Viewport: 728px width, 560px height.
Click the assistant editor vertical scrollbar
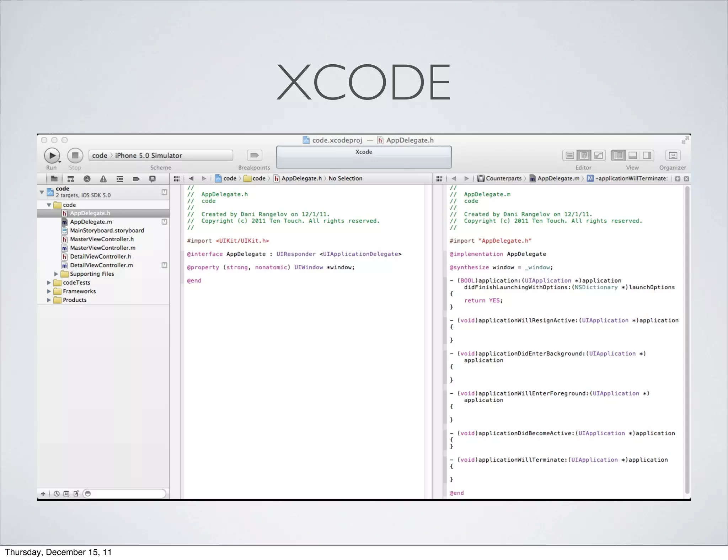click(687, 340)
